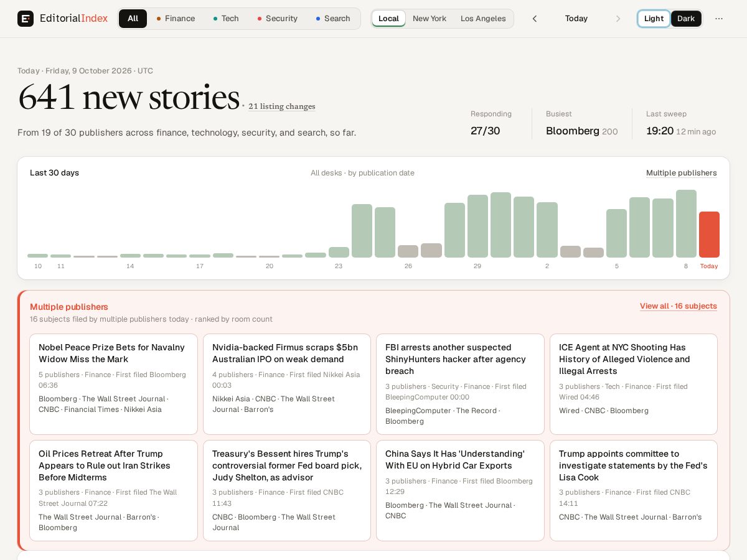Click the Multiple publishers section heading
Image resolution: width=747 pixels, height=560 pixels.
[69, 307]
